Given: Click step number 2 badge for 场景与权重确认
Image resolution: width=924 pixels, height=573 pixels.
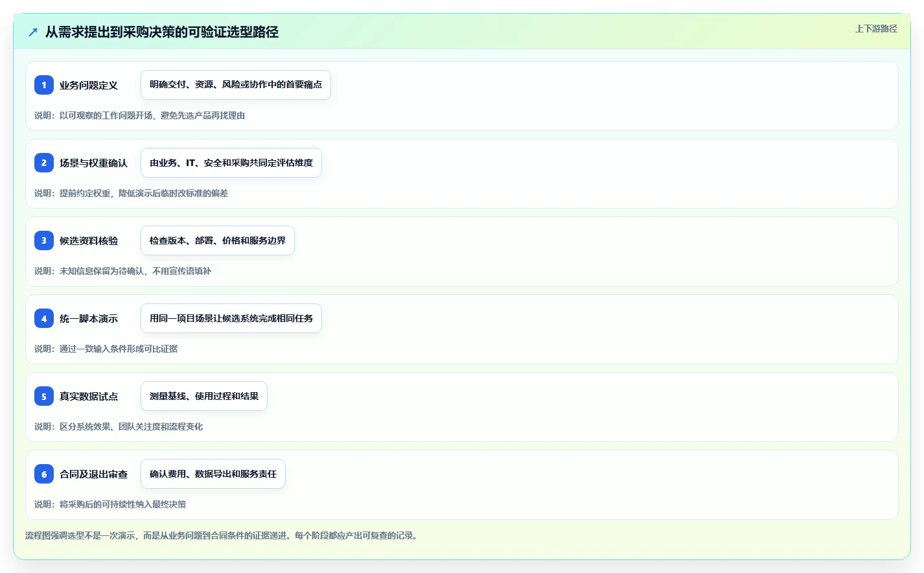Looking at the screenshot, I should pyautogui.click(x=44, y=163).
